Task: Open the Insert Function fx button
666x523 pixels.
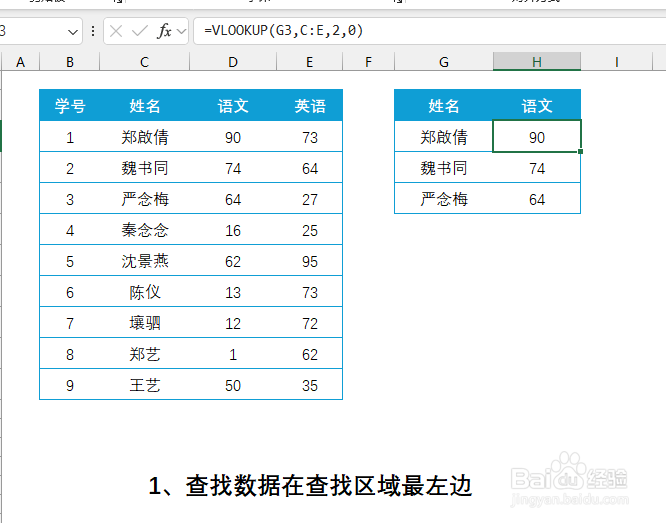Action: click(164, 31)
